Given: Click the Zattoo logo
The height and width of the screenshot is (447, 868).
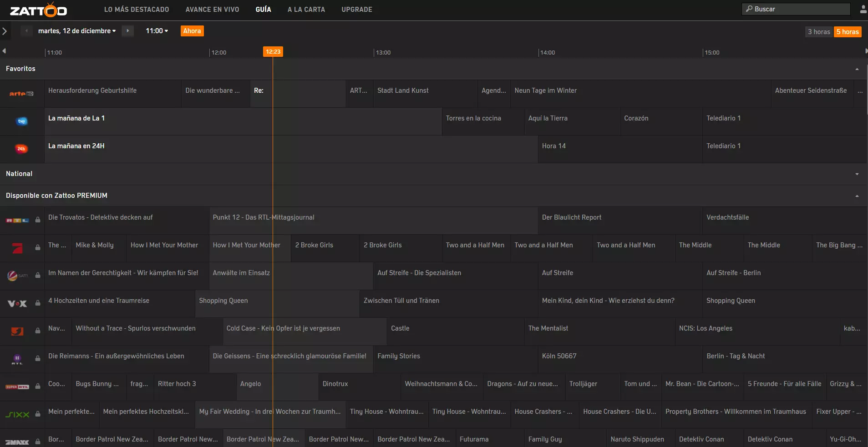Looking at the screenshot, I should tap(38, 10).
